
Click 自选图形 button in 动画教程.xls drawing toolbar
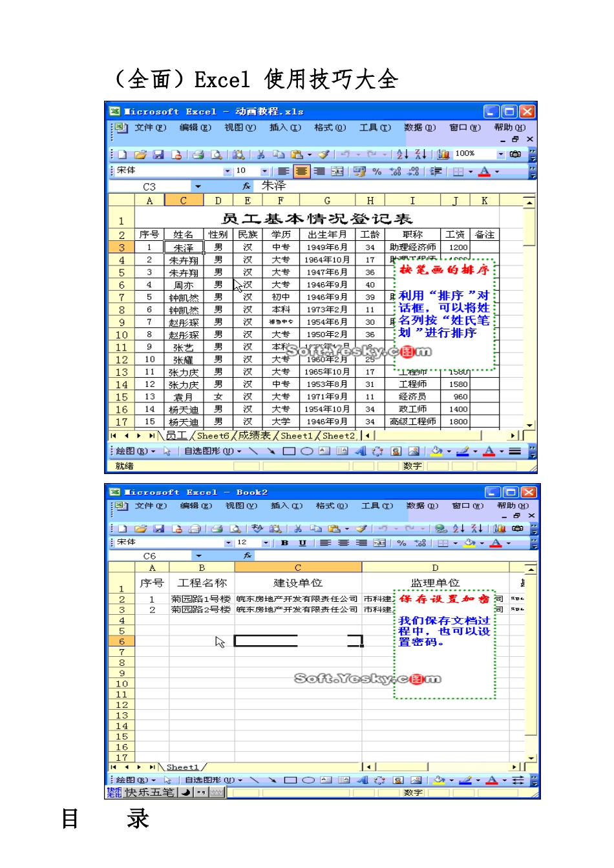212,451
